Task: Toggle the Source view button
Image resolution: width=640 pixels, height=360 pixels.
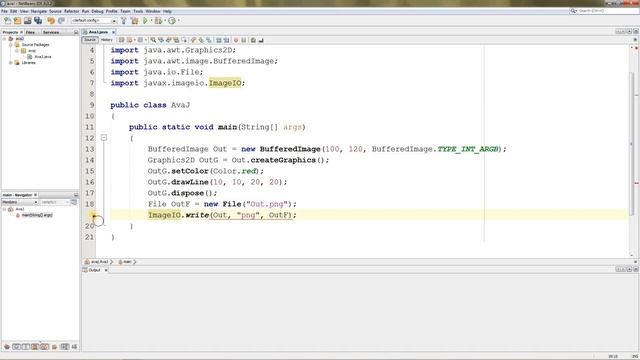Action: point(90,40)
